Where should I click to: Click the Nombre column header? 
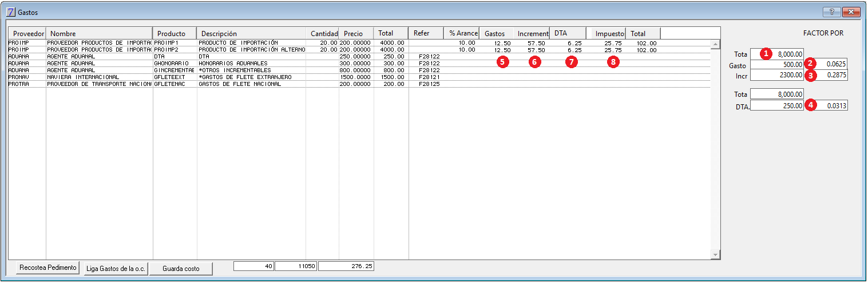click(99, 33)
